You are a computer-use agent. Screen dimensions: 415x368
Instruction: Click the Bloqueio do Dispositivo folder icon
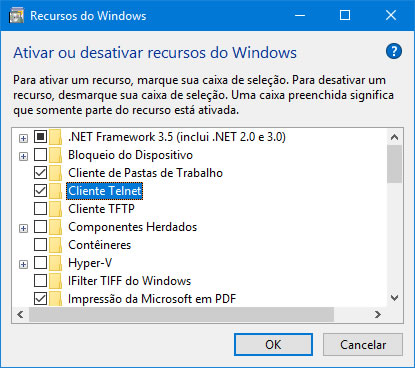[56, 155]
